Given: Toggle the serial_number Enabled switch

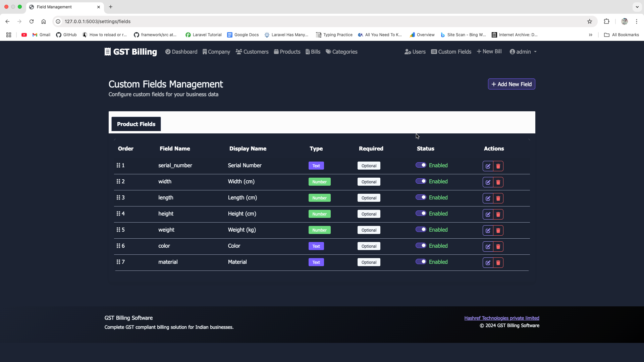Looking at the screenshot, I should coord(421,165).
